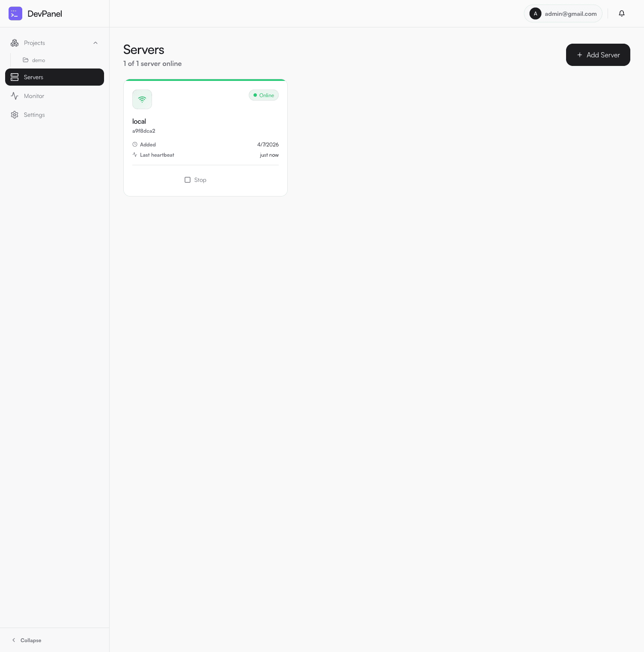
Task: Click the Online status badge
Action: [x=263, y=95]
